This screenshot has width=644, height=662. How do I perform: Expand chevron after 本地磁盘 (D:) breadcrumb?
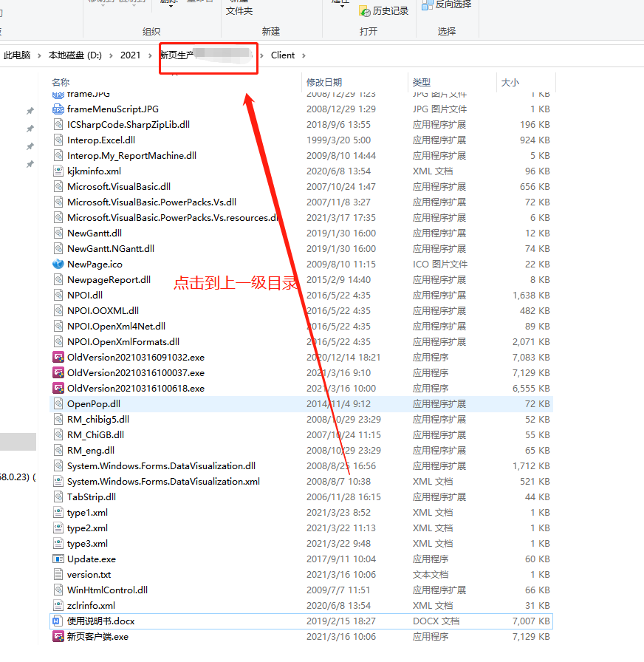click(111, 55)
